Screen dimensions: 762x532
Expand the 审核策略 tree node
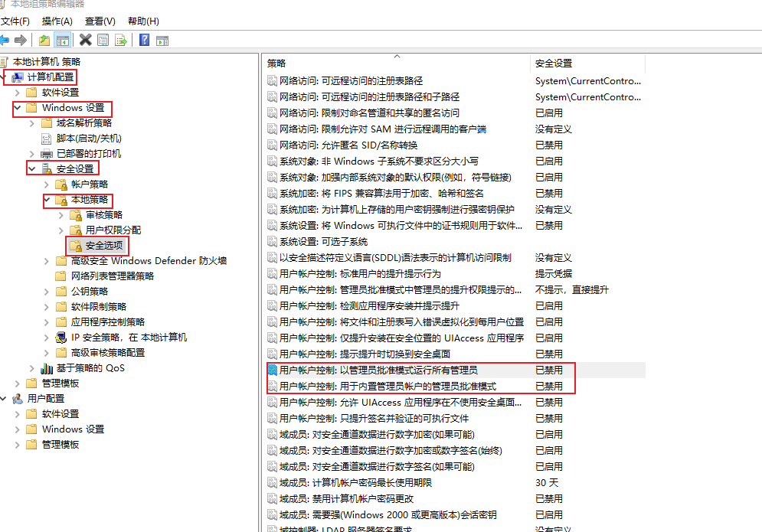tap(61, 215)
